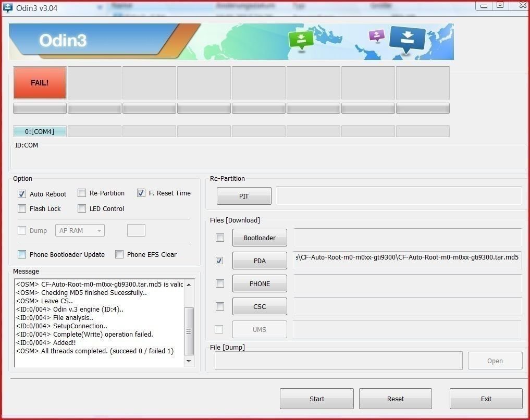
Task: Enable the Flash Lock checkbox
Action: coord(22,208)
